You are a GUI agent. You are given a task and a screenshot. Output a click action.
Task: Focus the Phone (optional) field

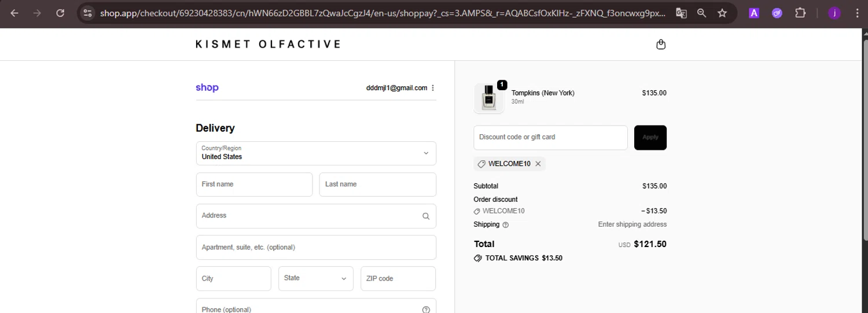(x=316, y=306)
